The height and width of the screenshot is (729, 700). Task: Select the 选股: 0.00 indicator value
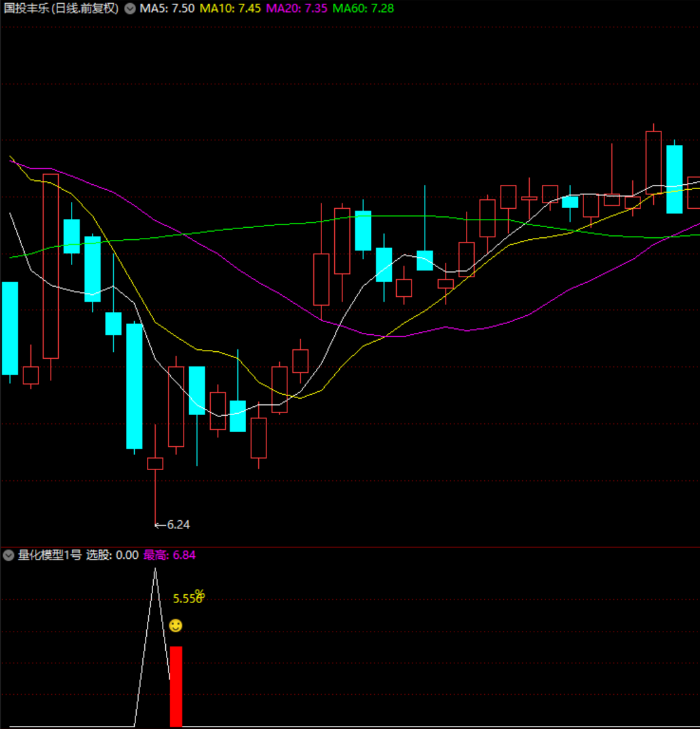112,556
